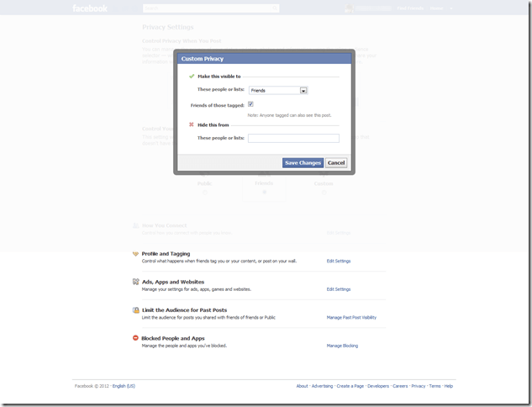Screen dimensions: 532x407
Task: Click the Limit Audience padlock icon
Action: click(135, 310)
